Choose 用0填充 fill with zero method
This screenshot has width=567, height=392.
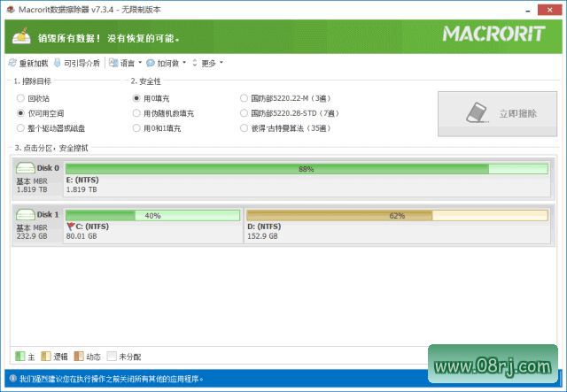(136, 98)
